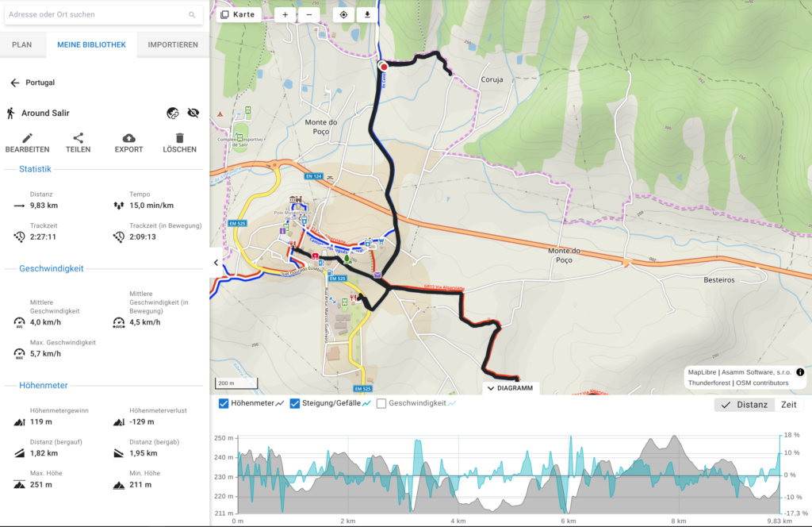Click the back arrow next to Portugal
The height and width of the screenshot is (527, 812).
pos(14,83)
